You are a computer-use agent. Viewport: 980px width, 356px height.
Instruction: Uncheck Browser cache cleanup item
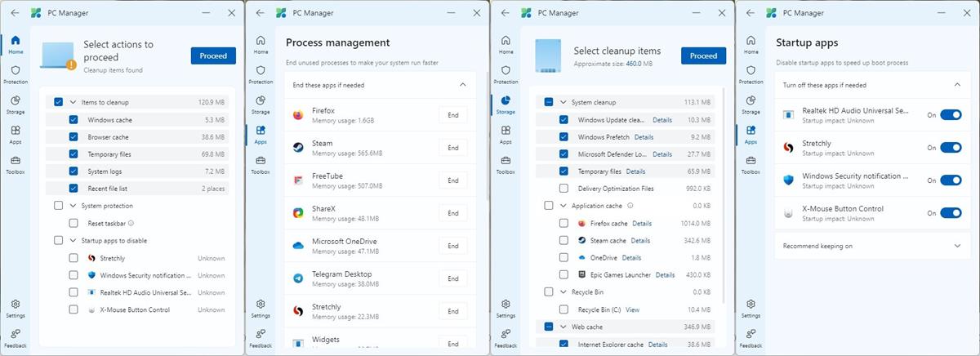[74, 137]
